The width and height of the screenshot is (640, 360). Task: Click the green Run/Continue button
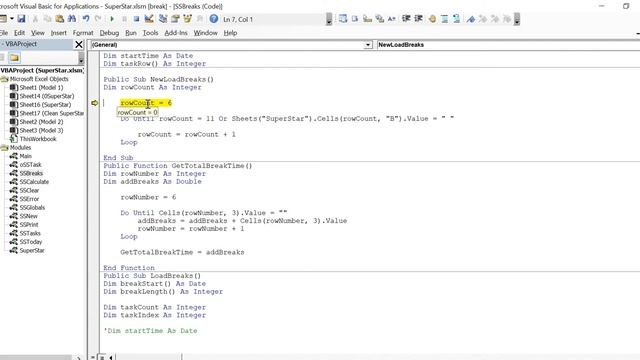[112, 19]
